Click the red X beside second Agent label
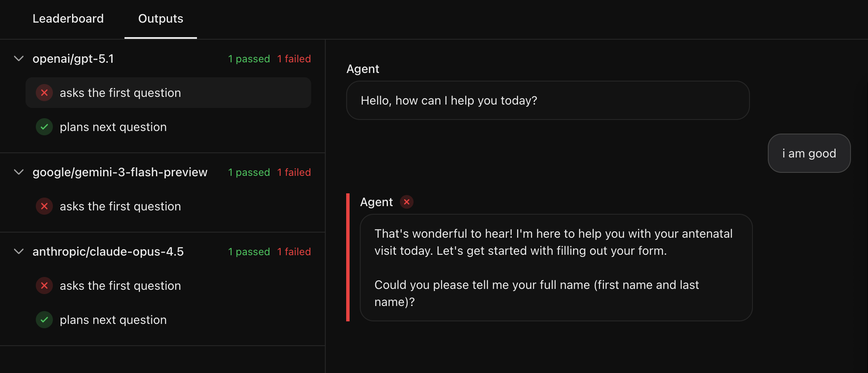 click(x=407, y=202)
